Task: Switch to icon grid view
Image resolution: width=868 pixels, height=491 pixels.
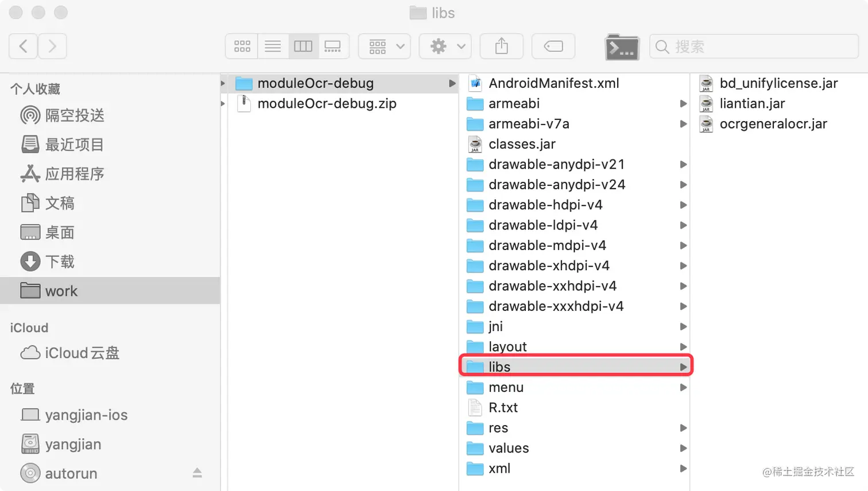Action: (x=242, y=46)
